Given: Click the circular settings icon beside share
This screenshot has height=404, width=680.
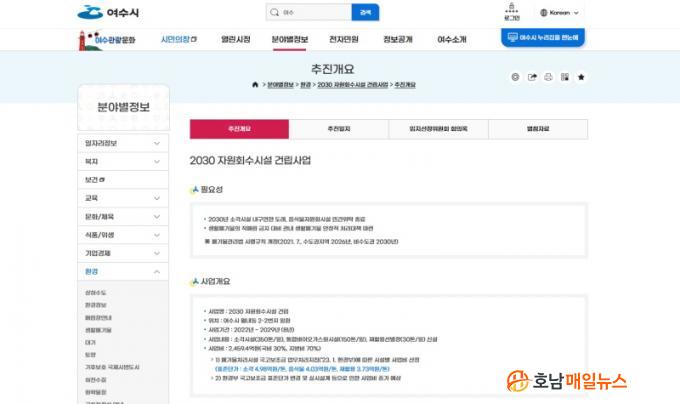Looking at the screenshot, I should click(x=515, y=77).
